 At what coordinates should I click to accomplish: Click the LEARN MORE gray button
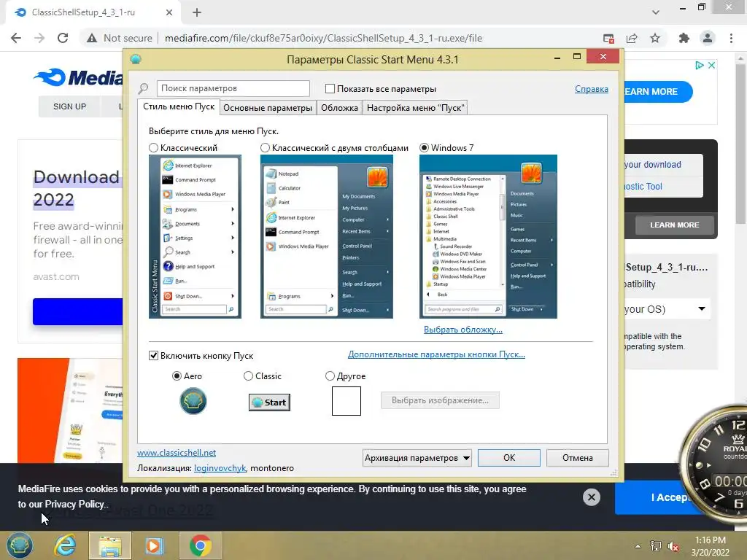675,225
